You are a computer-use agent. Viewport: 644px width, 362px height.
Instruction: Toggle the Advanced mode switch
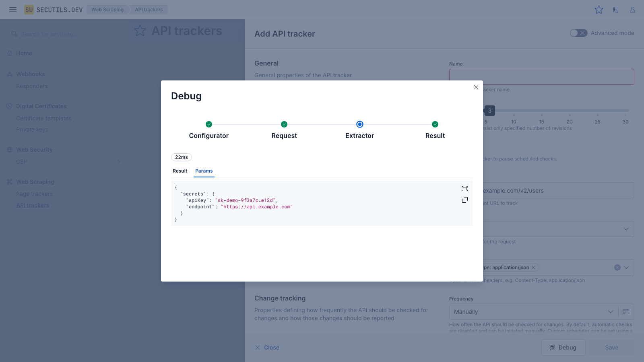pyautogui.click(x=578, y=33)
